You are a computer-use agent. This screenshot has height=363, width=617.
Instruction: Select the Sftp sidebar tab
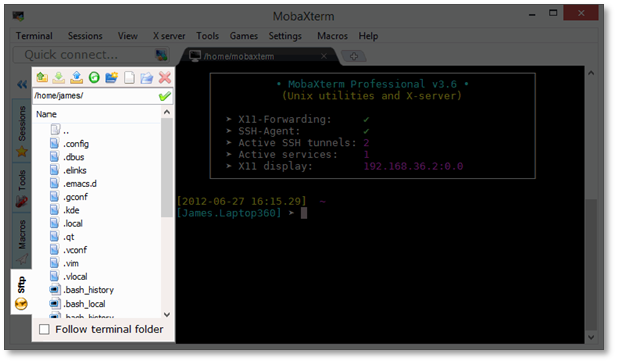tap(21, 292)
